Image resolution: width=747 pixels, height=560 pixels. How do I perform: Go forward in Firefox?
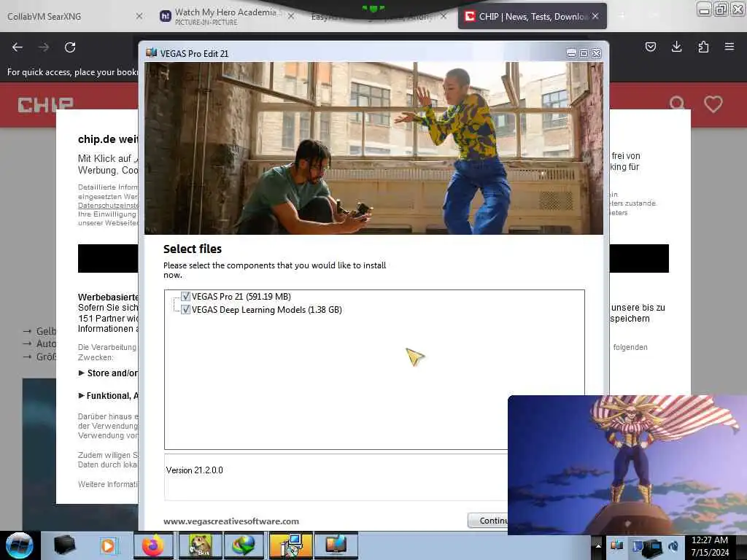[x=44, y=47]
